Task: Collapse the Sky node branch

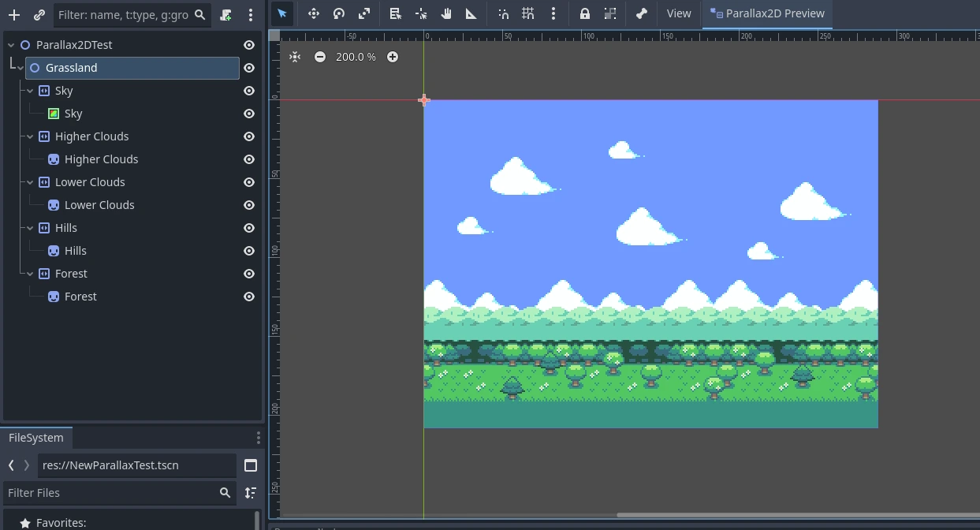Action: [x=29, y=91]
